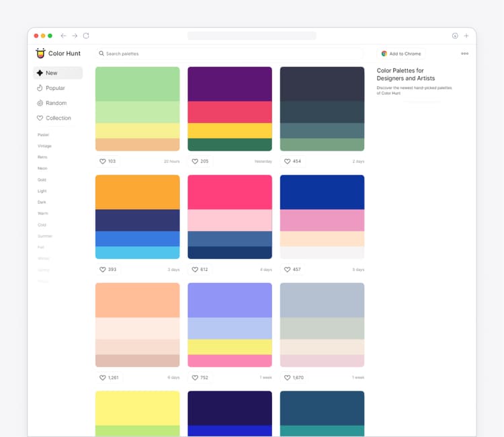Reload the page with the refresh icon
This screenshot has height=437, width=504.
86,36
